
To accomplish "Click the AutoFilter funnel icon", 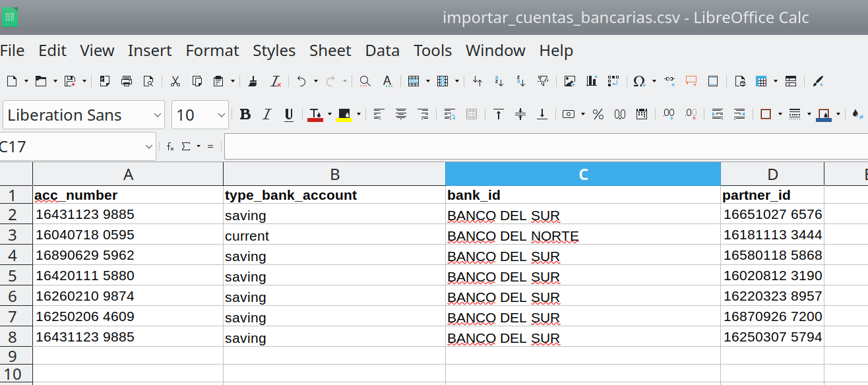I will pos(543,81).
